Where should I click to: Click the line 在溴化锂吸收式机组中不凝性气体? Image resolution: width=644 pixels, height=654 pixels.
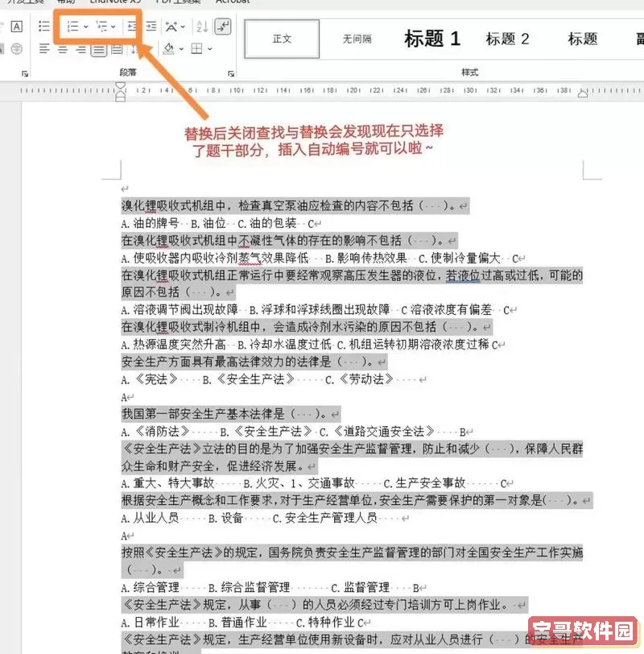point(289,241)
